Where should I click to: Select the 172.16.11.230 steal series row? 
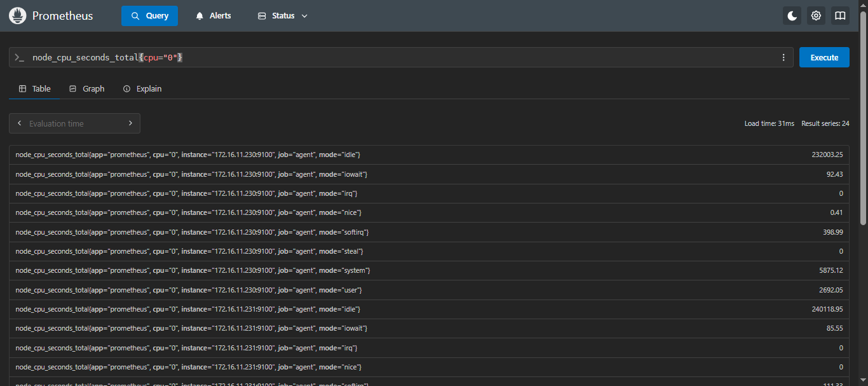[x=429, y=251]
